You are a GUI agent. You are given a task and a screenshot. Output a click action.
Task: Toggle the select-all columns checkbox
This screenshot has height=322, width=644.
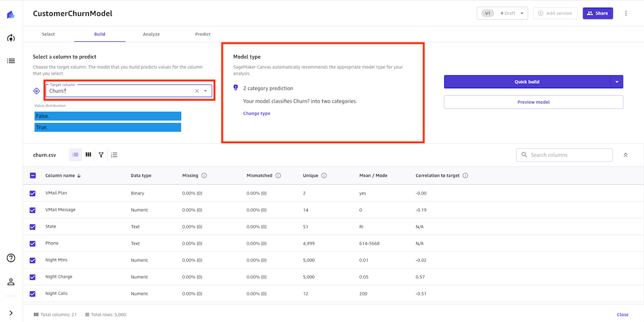tap(33, 175)
